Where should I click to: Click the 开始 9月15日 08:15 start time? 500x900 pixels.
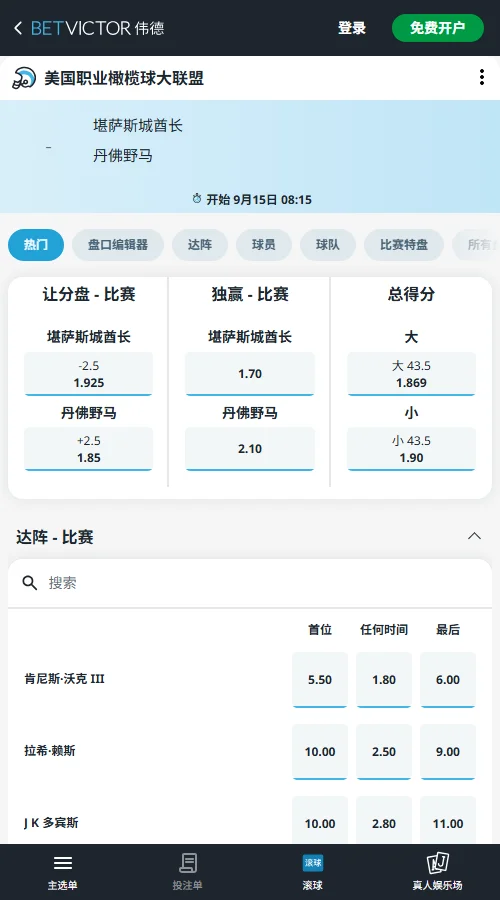259,200
